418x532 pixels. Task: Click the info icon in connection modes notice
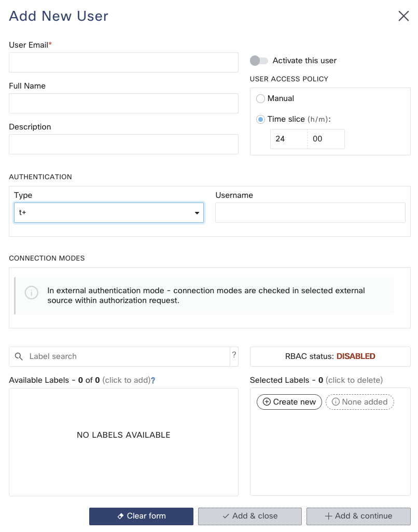click(x=32, y=293)
